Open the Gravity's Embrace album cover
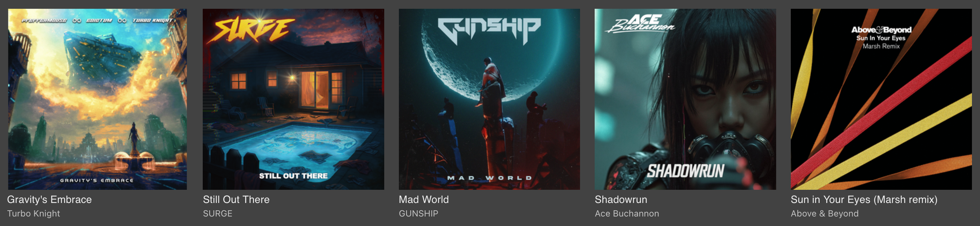Viewport: 980px width, 226px height. click(97, 99)
